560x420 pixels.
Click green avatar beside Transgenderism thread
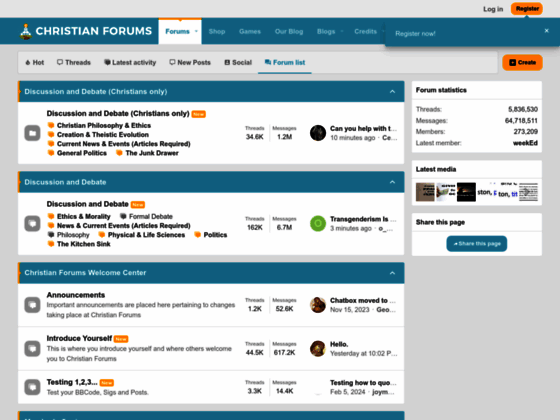point(318,224)
